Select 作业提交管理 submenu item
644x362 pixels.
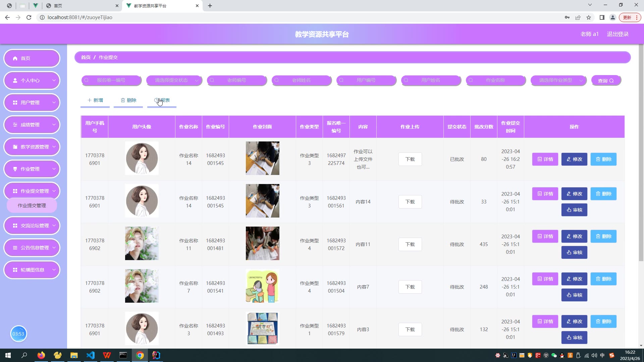[32, 205]
